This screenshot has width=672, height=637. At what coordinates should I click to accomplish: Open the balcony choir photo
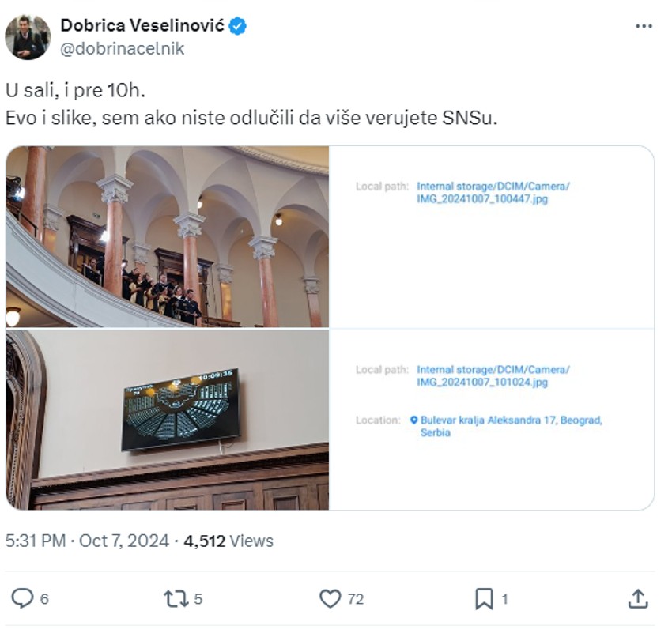(168, 236)
